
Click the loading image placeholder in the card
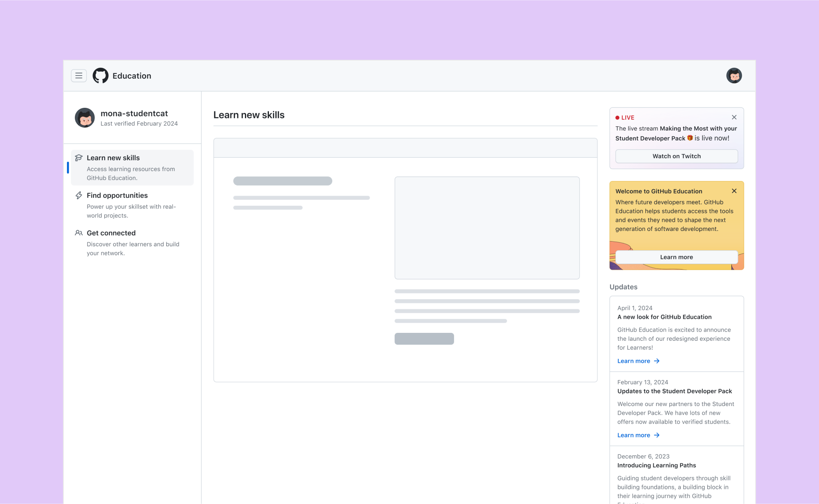(487, 228)
